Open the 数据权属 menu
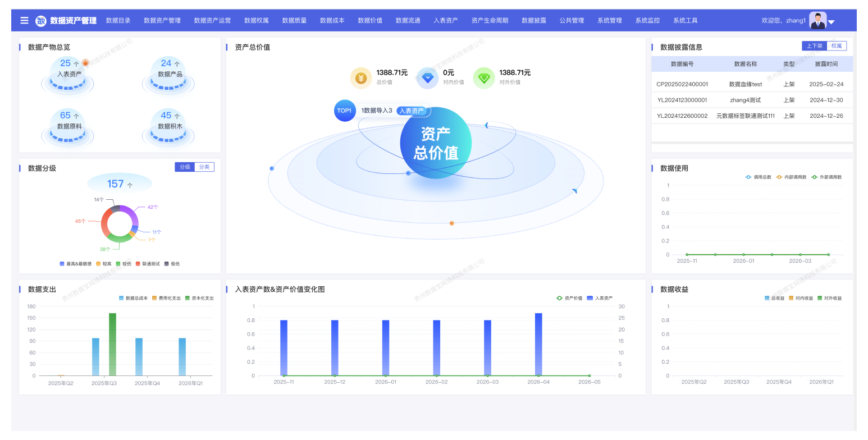Image resolution: width=868 pixels, height=440 pixels. pyautogui.click(x=257, y=20)
